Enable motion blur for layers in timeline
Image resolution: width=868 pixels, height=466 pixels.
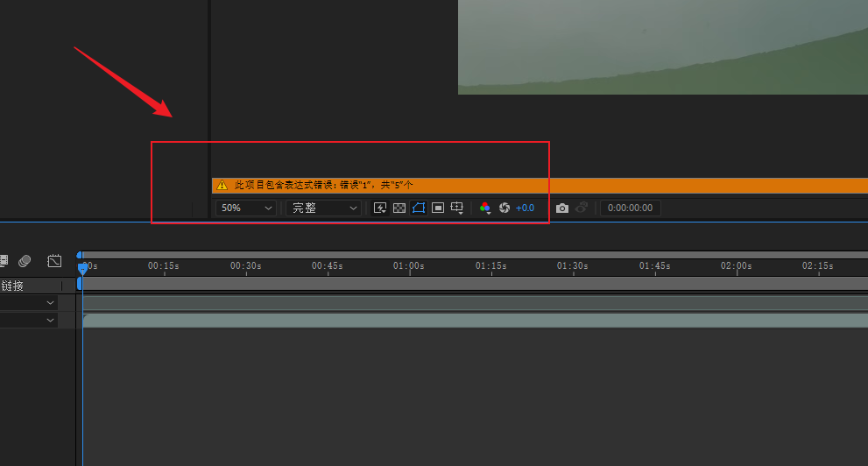tap(25, 261)
